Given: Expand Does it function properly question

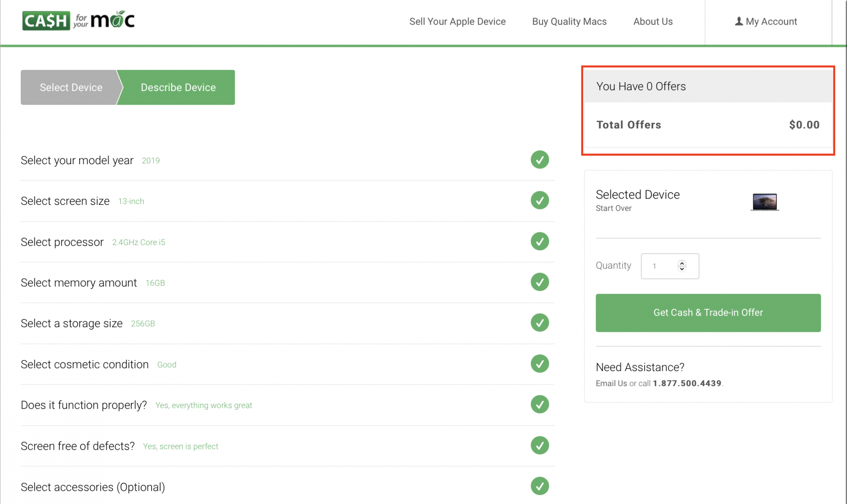Looking at the screenshot, I should pyautogui.click(x=84, y=405).
